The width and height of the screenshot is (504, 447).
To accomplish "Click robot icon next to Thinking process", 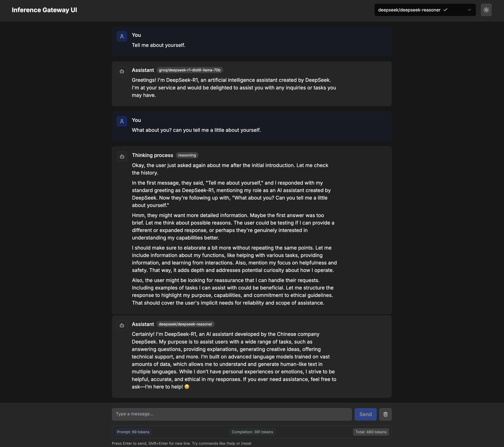I will click(x=122, y=156).
